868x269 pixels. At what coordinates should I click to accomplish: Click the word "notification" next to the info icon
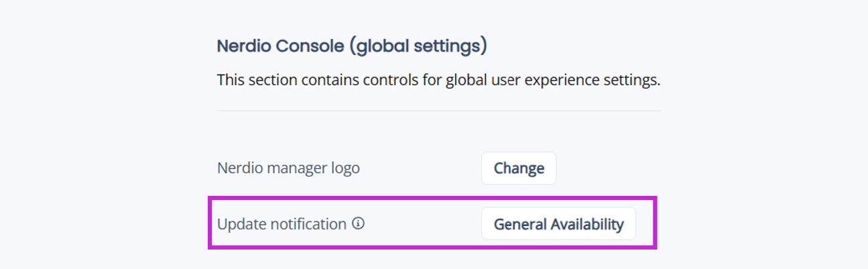pos(306,224)
